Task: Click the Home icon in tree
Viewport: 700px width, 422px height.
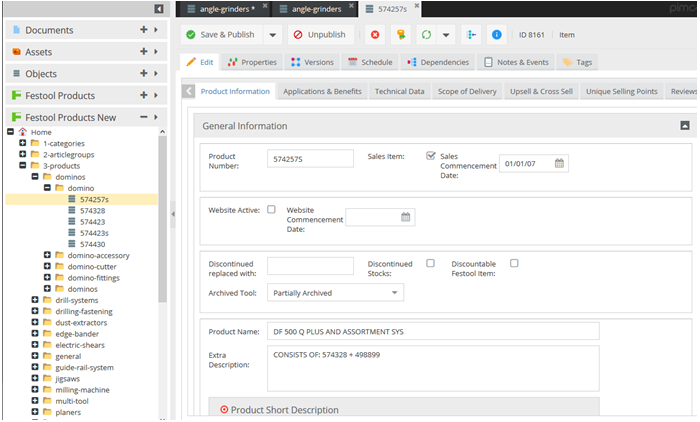Action: click(x=23, y=132)
